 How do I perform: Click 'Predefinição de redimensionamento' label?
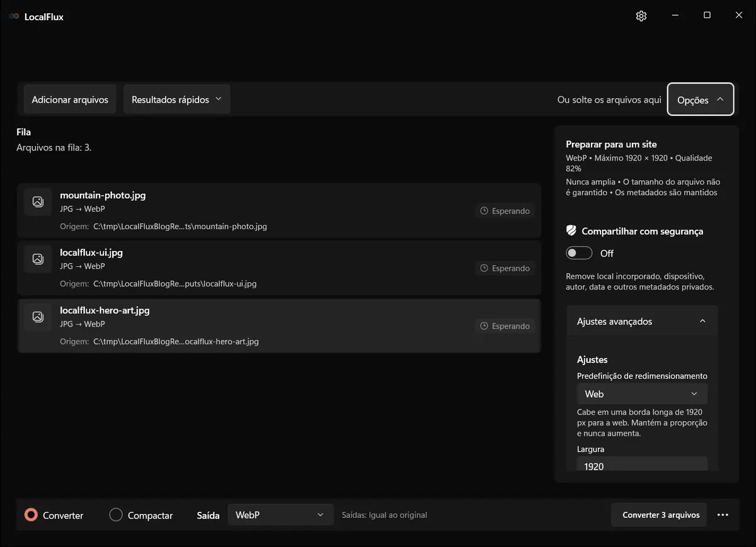pos(642,376)
